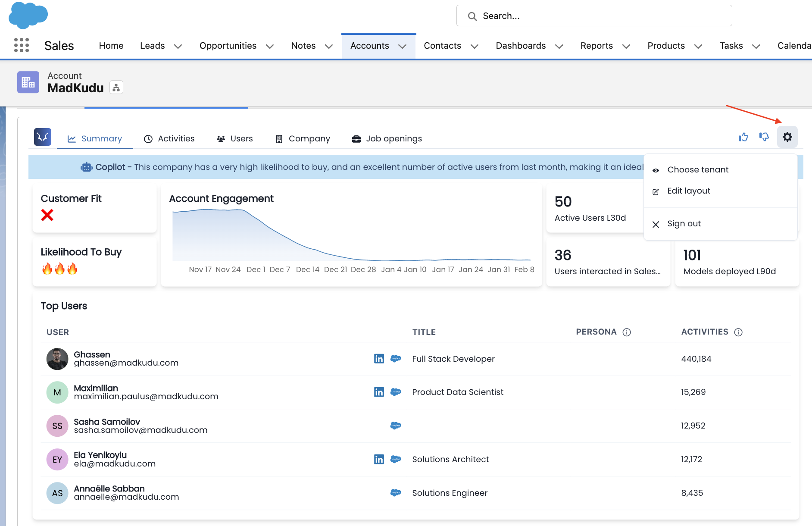Switch to the Users tab

(234, 138)
